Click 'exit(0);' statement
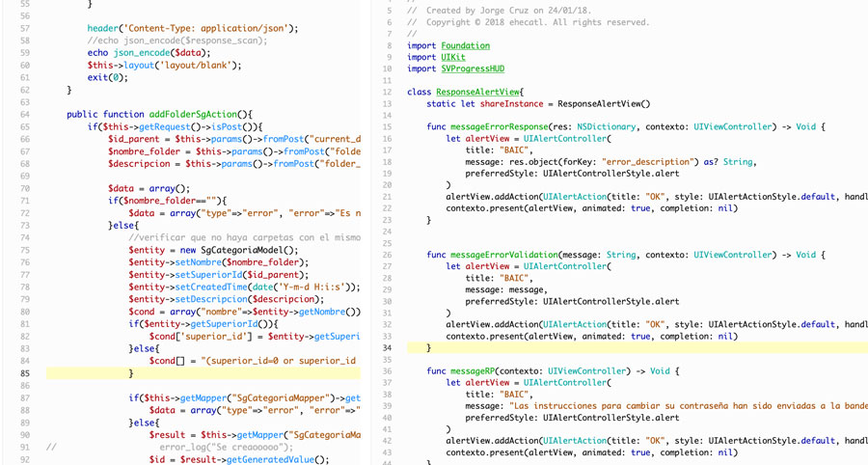The width and height of the screenshot is (868, 465). click(107, 77)
